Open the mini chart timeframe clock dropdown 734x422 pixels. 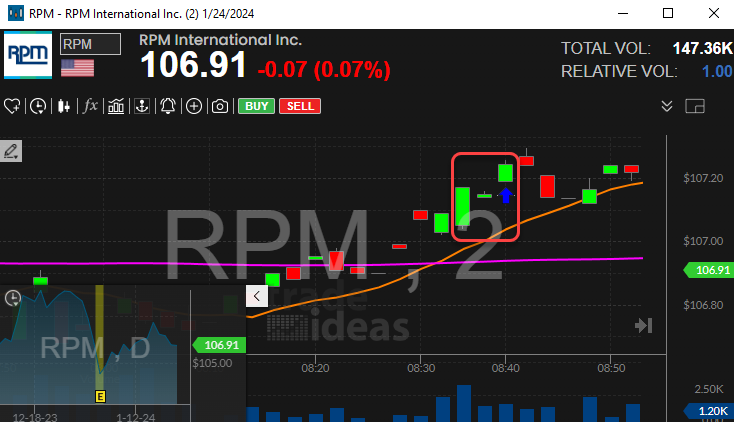(13, 298)
